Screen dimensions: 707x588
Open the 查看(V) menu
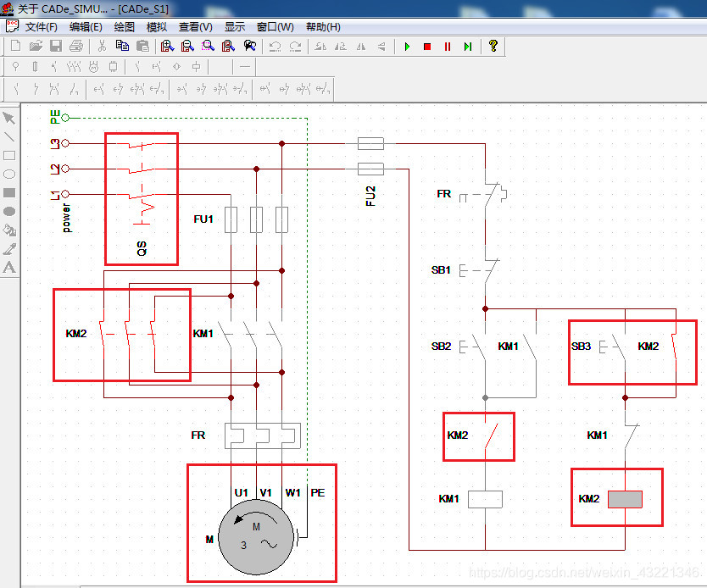point(195,27)
